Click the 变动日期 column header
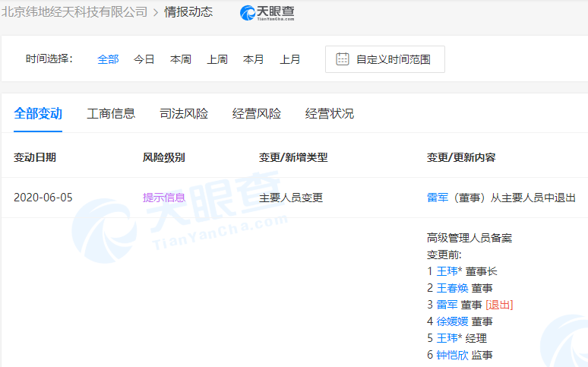 tap(35, 157)
